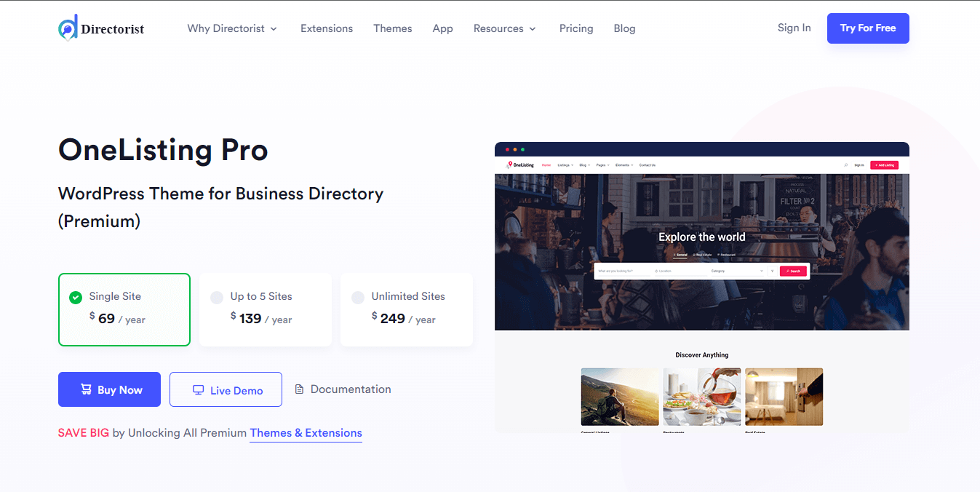Open the Themes & Extensions link

[x=306, y=432]
